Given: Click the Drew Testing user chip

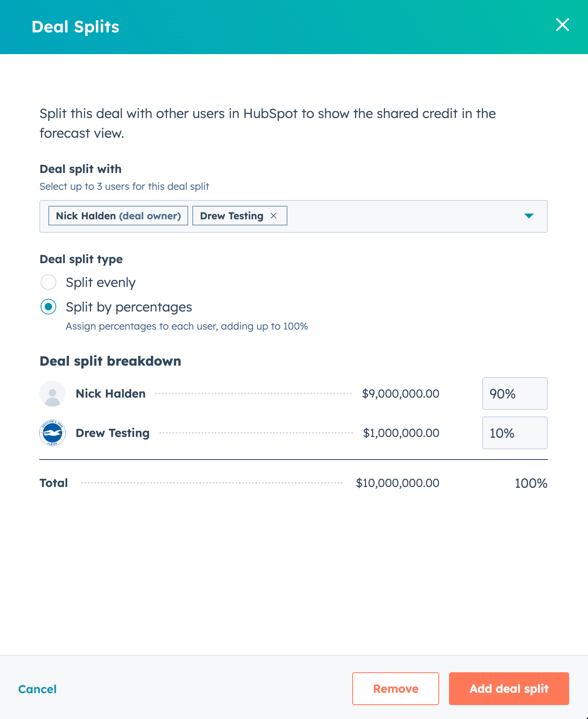Looking at the screenshot, I should pyautogui.click(x=231, y=215).
